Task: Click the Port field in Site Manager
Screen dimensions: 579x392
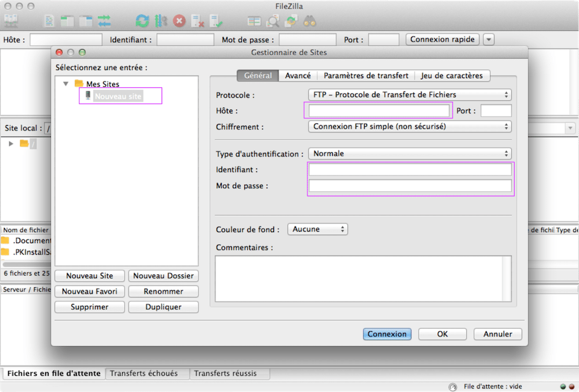Action: click(x=496, y=111)
